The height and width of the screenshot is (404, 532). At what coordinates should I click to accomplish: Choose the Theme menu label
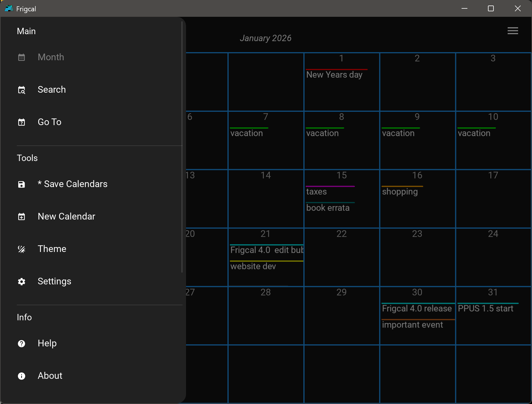(x=52, y=249)
